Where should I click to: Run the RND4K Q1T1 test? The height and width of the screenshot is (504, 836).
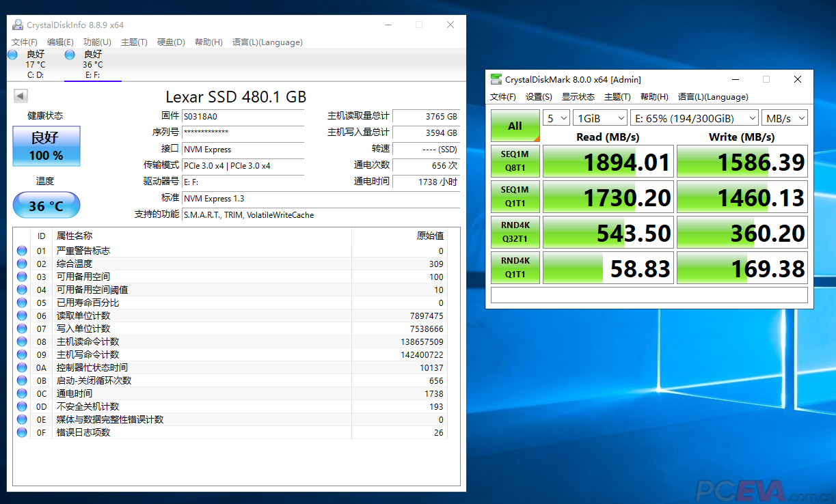(515, 268)
